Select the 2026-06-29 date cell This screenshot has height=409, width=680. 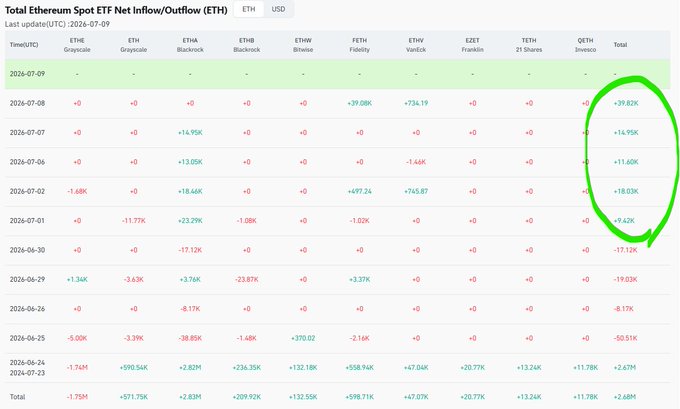27,279
